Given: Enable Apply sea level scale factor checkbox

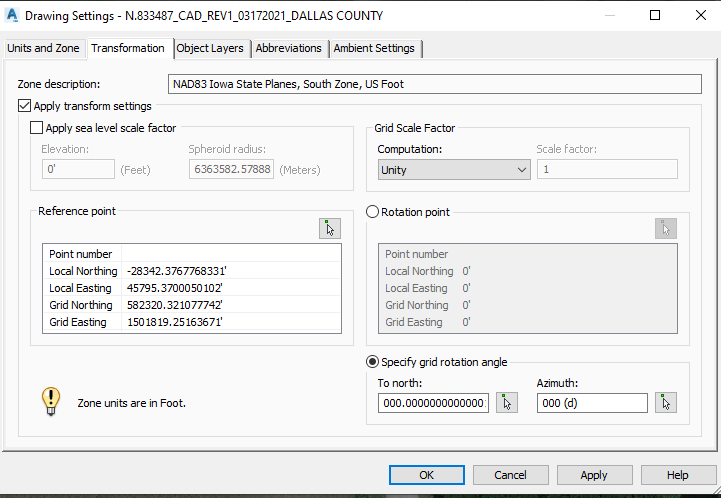Looking at the screenshot, I should click(x=36, y=127).
